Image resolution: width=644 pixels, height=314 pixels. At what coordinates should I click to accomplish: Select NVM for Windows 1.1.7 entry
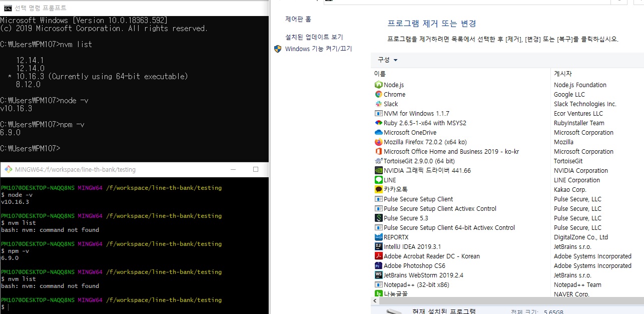click(x=416, y=114)
